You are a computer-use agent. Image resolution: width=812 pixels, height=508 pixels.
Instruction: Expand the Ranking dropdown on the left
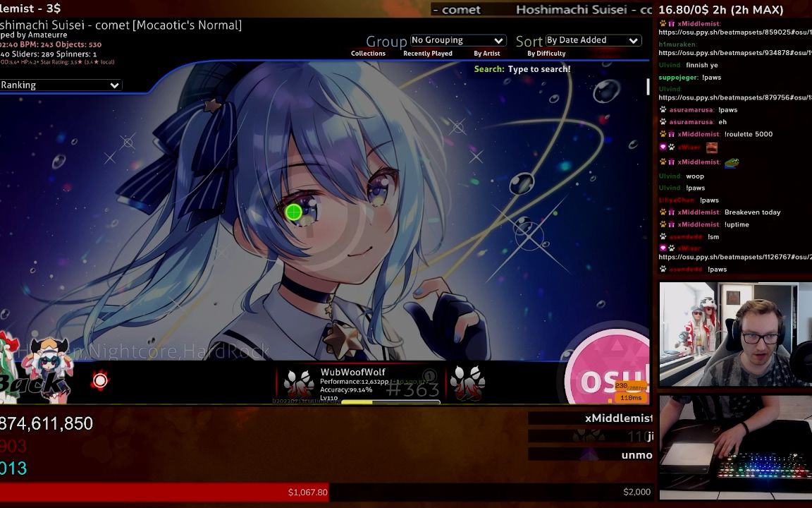(61, 85)
